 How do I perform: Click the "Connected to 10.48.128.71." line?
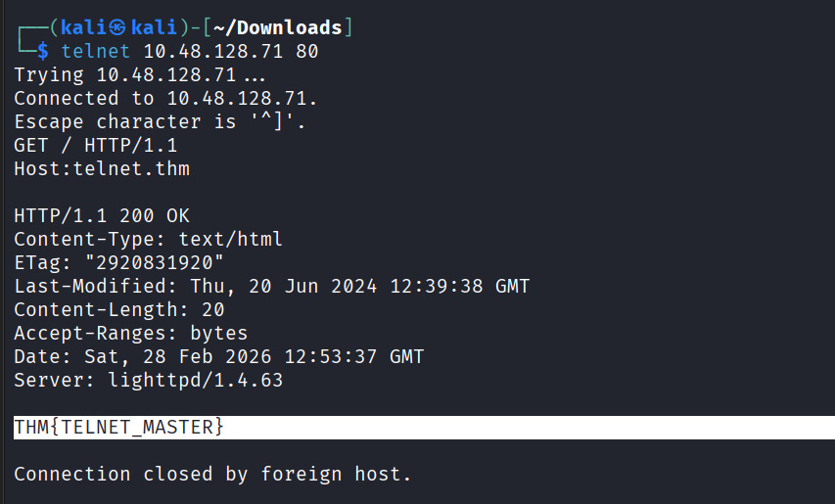[x=165, y=98]
